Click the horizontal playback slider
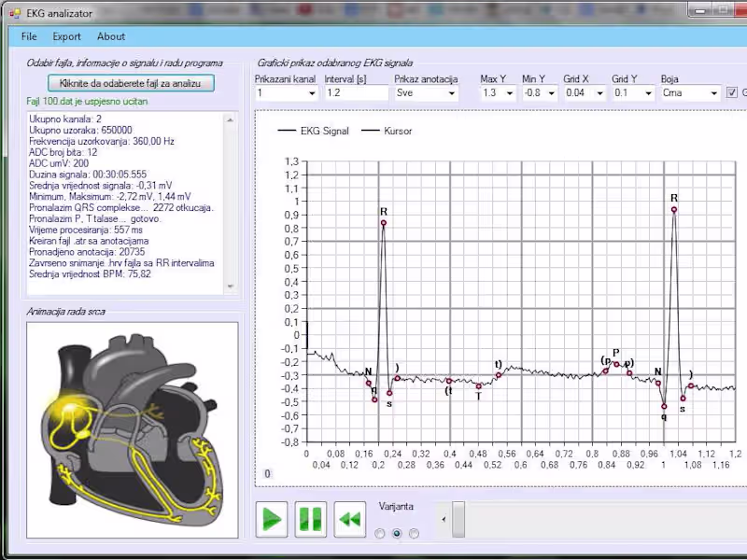Viewport: 747px width, 560px height. [x=457, y=518]
